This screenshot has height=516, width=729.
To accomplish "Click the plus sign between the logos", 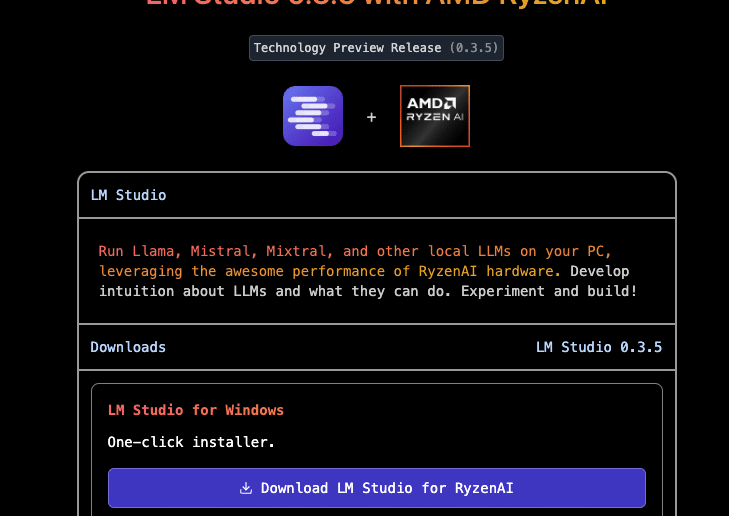I will 371,117.
